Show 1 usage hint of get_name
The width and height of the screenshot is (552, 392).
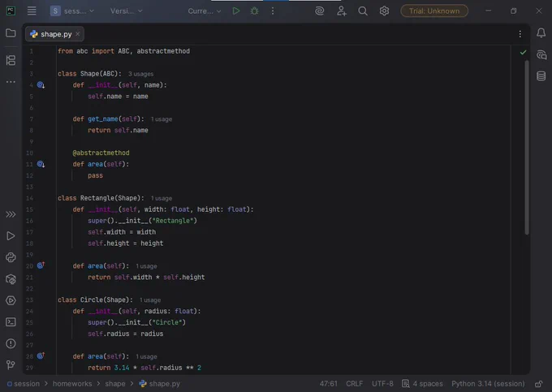pyautogui.click(x=162, y=119)
